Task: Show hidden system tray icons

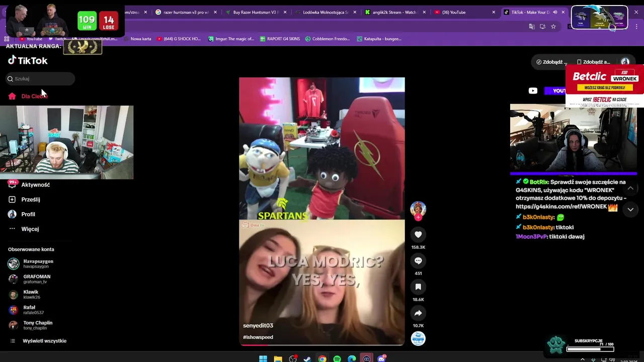Action: (x=583, y=359)
